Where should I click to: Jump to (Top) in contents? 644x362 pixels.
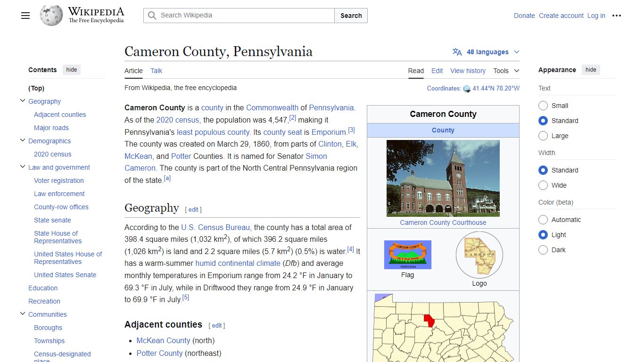pyautogui.click(x=36, y=88)
